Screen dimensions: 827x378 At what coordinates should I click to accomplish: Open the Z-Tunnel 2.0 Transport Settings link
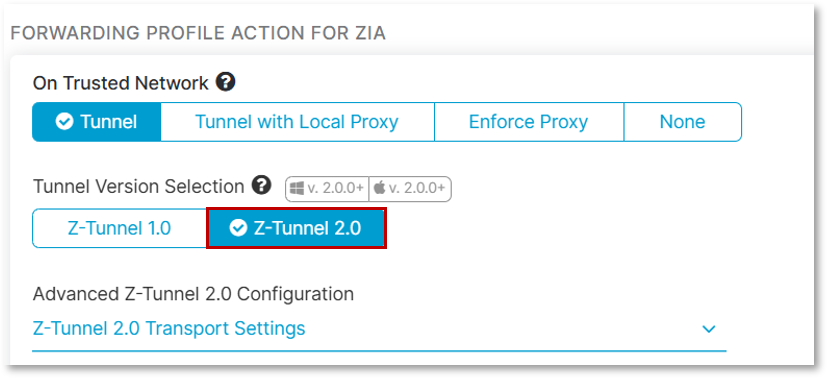(x=169, y=328)
